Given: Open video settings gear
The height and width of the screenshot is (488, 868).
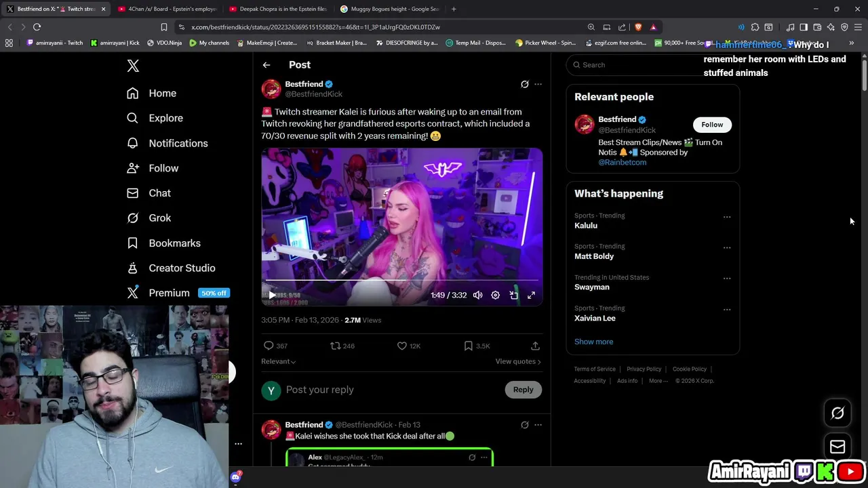Looking at the screenshot, I should (495, 295).
